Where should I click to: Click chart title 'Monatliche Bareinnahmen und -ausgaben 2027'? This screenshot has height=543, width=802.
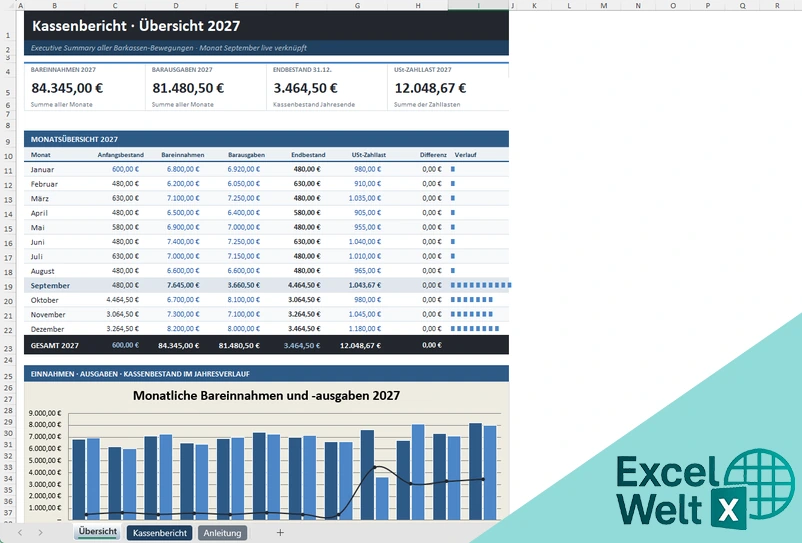click(x=266, y=395)
